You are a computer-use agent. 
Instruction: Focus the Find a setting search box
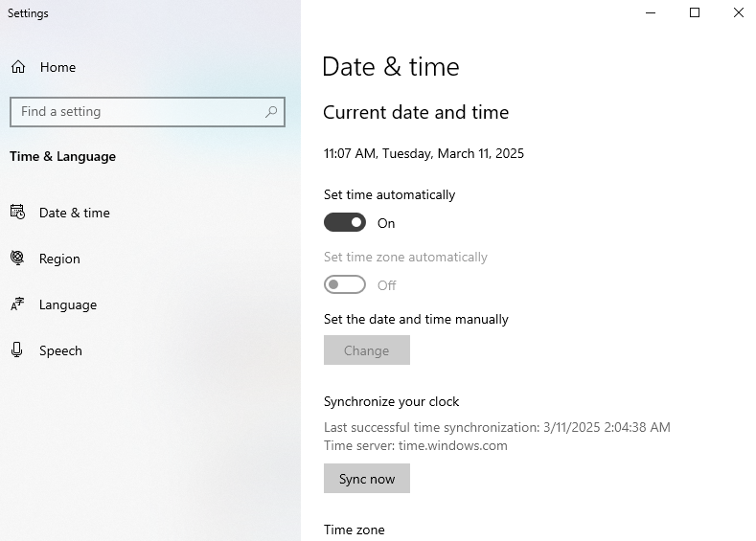click(147, 112)
